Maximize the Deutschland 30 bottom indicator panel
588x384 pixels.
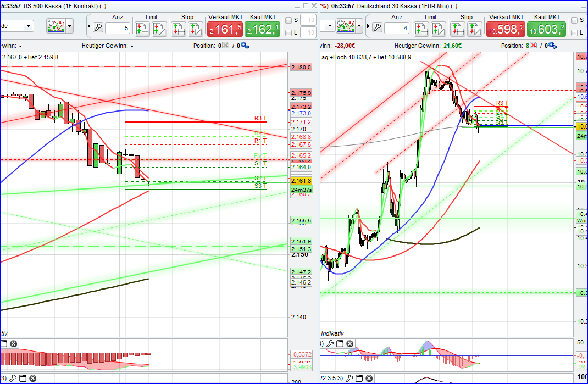(x=359, y=378)
